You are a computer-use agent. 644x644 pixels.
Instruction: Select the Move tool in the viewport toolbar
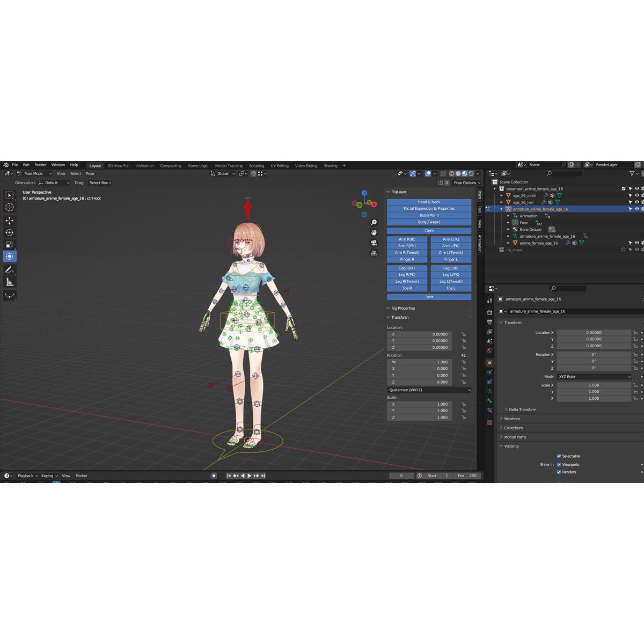(x=10, y=220)
